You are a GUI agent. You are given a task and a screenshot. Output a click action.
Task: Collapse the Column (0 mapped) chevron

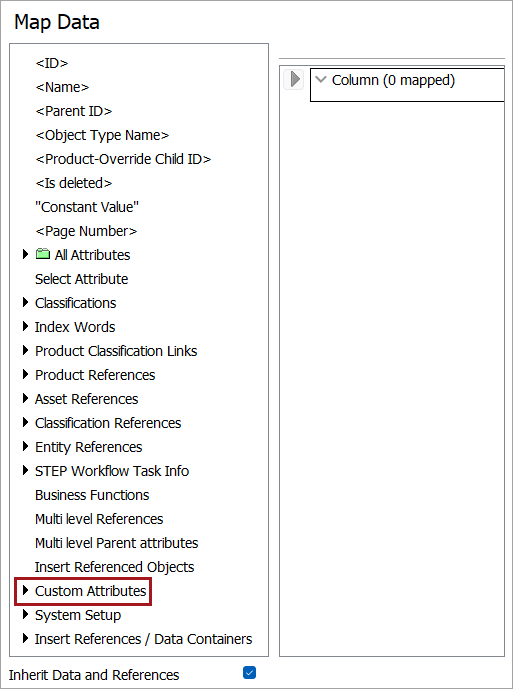pyautogui.click(x=321, y=80)
